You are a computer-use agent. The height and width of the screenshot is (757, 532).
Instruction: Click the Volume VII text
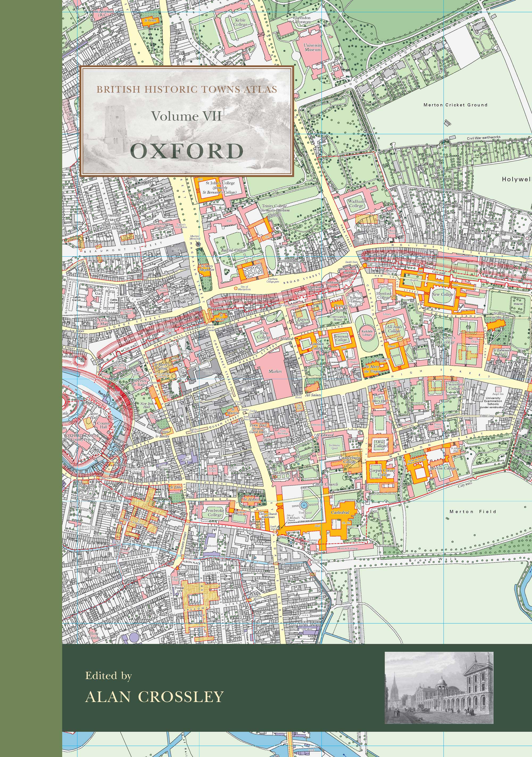(186, 116)
